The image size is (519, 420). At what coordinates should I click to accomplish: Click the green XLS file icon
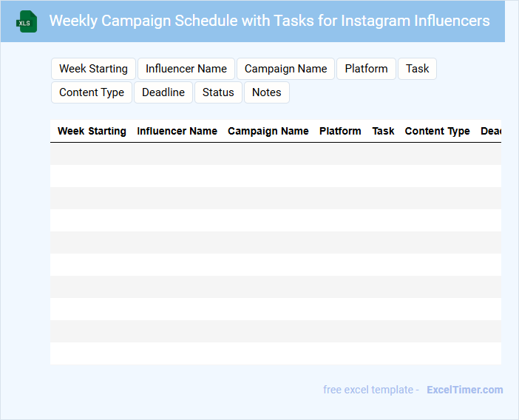pos(27,21)
